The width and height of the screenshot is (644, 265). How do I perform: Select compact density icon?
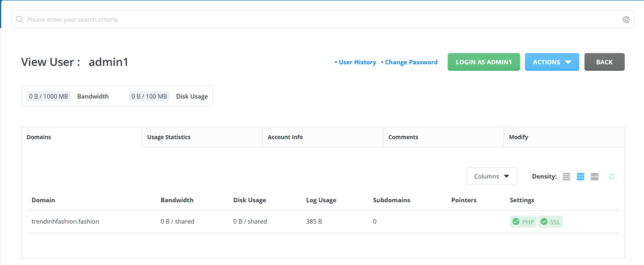tap(566, 177)
